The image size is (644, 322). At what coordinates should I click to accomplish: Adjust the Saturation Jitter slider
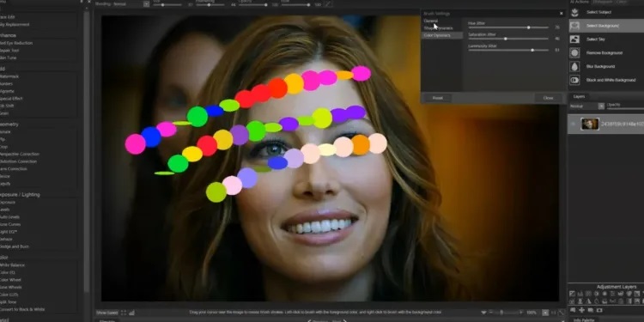pos(508,39)
